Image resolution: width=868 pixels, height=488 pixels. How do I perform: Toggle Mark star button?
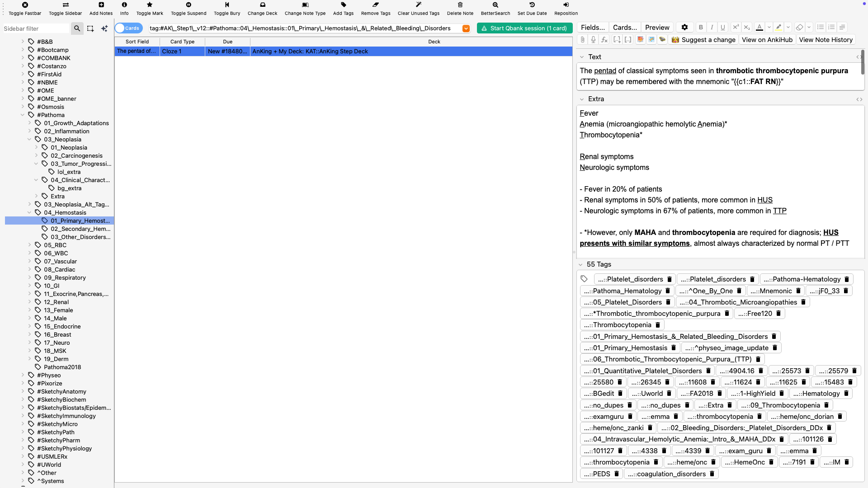[150, 5]
